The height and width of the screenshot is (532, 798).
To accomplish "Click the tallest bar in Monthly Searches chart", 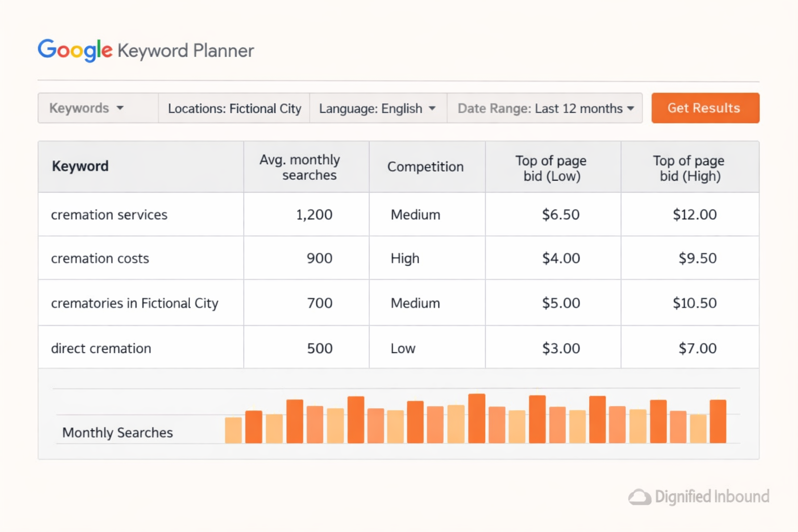I will [476, 417].
